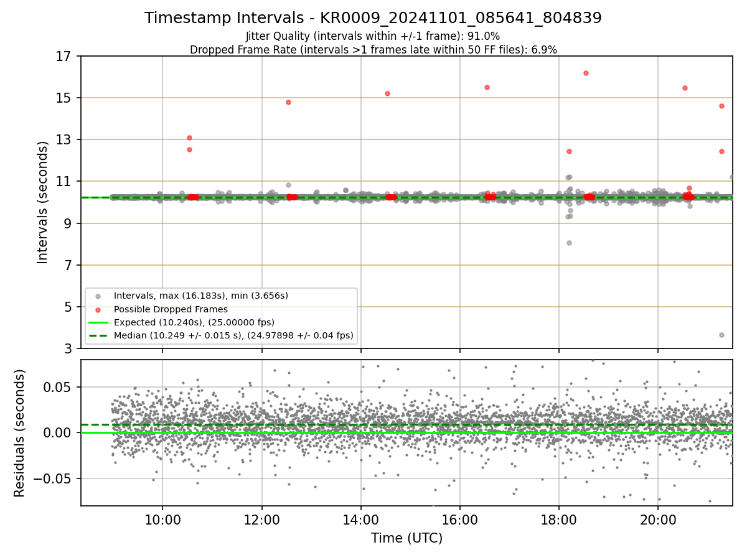Click the x-axis tick label '12:00'
Image resolution: width=747 pixels, height=560 pixels.
[261, 519]
